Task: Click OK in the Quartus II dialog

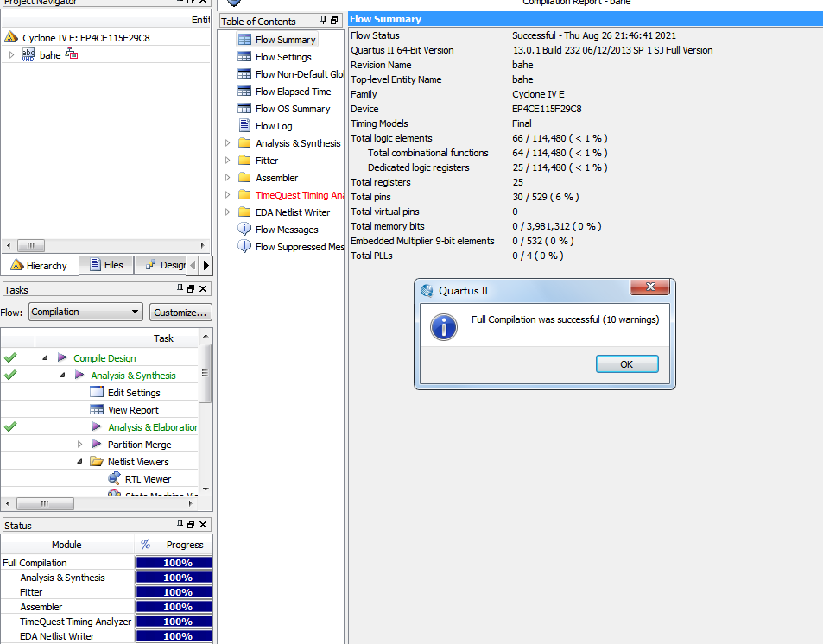Action: coord(627,364)
